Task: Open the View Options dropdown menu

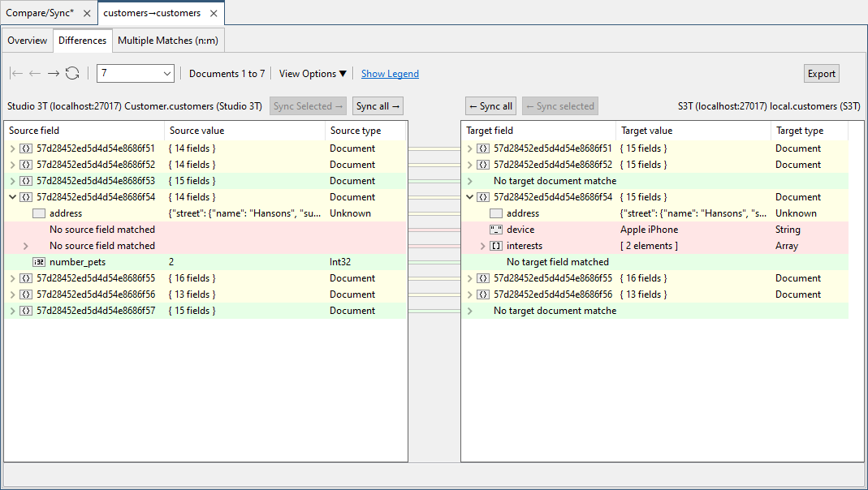Action: point(313,74)
